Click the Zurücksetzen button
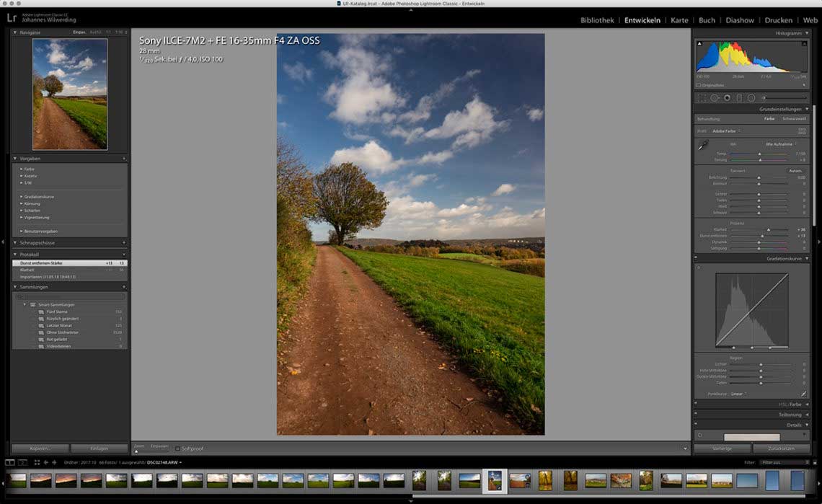This screenshot has width=822, height=504. [781, 448]
